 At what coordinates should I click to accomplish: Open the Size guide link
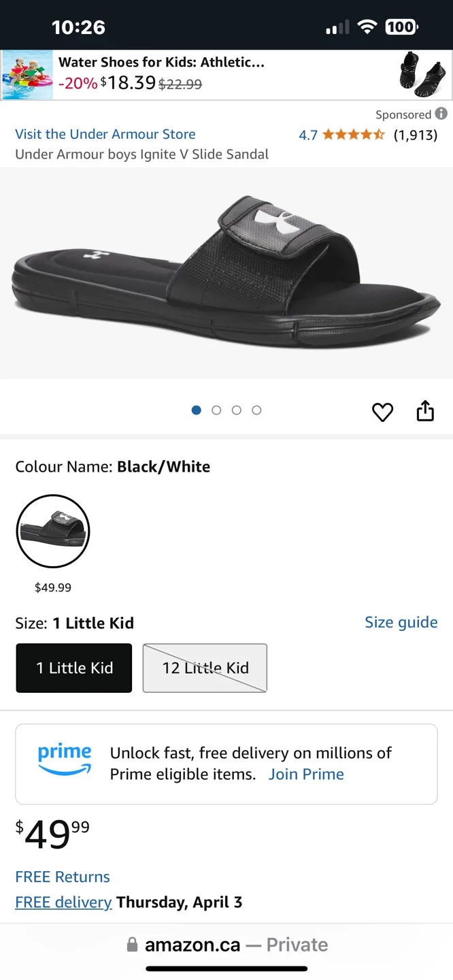pos(401,622)
